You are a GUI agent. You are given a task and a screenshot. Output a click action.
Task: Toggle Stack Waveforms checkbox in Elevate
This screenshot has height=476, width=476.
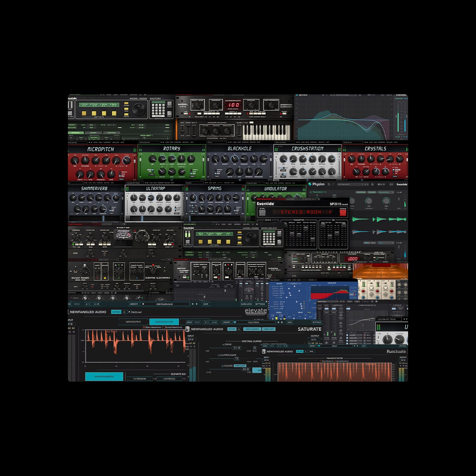click(x=144, y=327)
